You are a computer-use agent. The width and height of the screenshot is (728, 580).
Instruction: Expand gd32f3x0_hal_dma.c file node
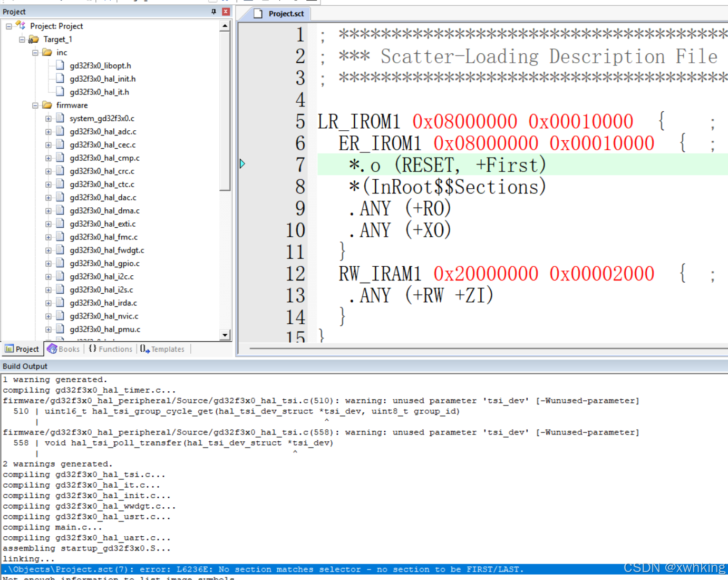pos(48,211)
